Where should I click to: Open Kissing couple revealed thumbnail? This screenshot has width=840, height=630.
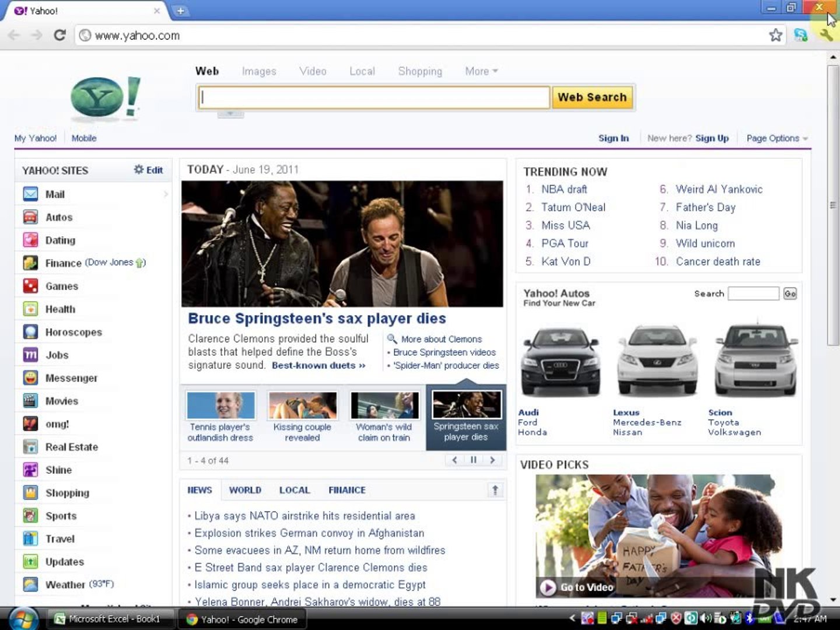302,405
